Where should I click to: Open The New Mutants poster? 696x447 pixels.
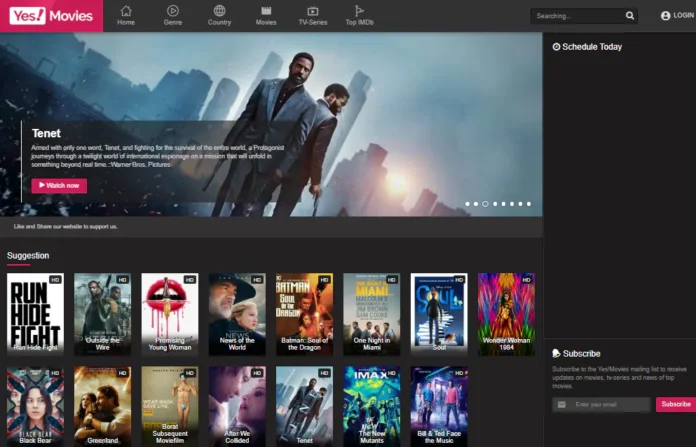(x=371, y=405)
